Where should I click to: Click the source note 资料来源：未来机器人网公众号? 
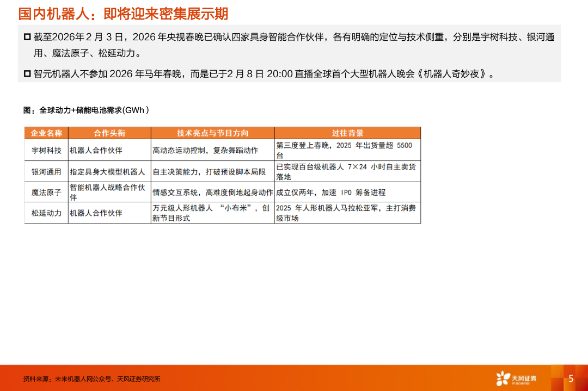pyautogui.click(x=92, y=379)
